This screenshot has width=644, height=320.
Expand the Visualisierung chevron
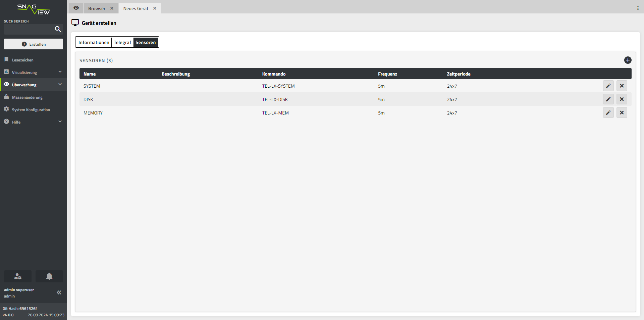[x=60, y=72]
